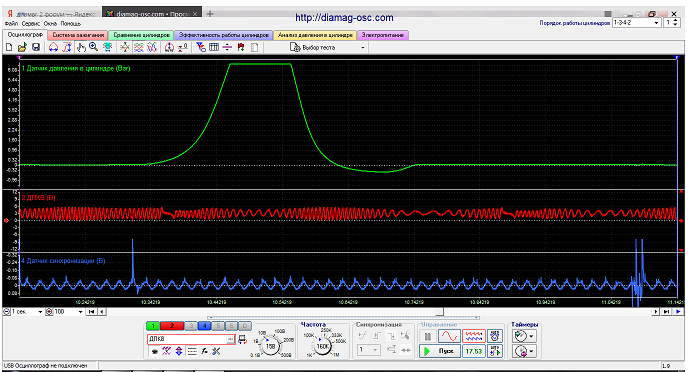Screen dimensions: 691x372
Task: Jump to end of recording button
Action: pos(666,312)
